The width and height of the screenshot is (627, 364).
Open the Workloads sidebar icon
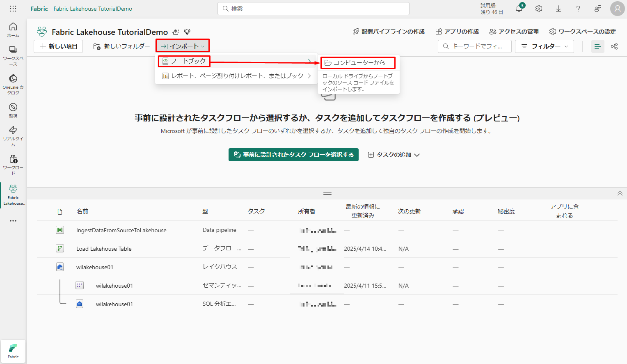click(x=13, y=164)
